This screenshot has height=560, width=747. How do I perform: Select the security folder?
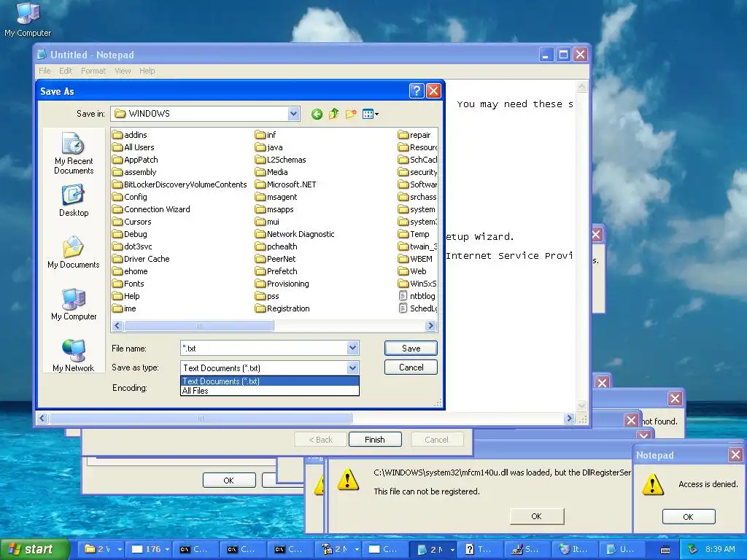[x=417, y=172]
